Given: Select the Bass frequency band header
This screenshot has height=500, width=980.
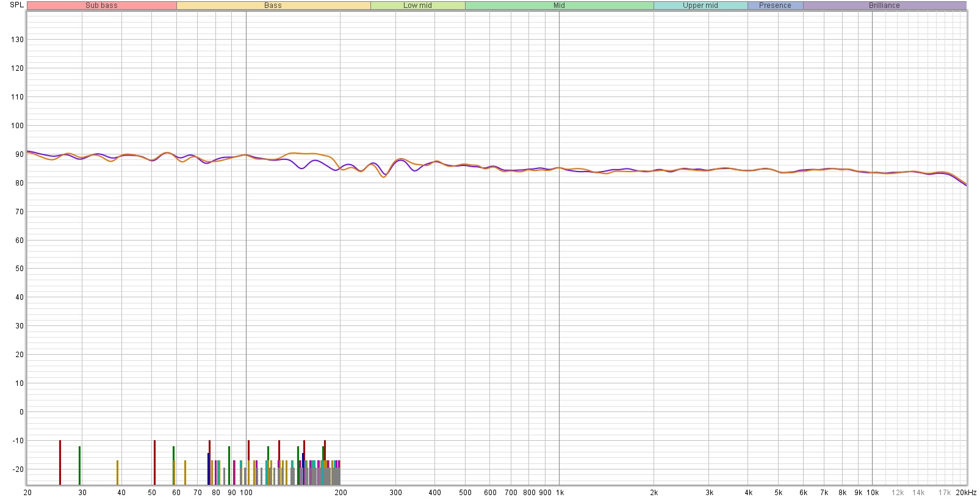Looking at the screenshot, I should [x=273, y=5].
